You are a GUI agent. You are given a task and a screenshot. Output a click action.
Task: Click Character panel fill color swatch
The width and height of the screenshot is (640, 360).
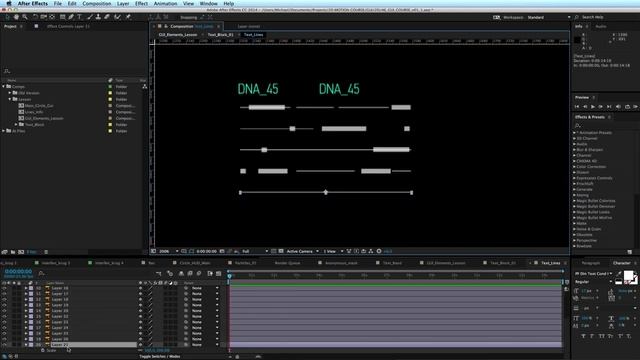[629, 276]
